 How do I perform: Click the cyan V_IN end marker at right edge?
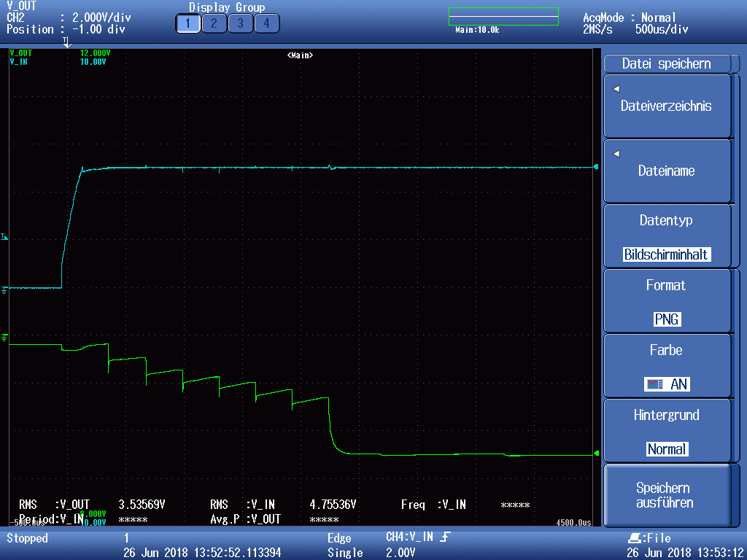click(596, 167)
